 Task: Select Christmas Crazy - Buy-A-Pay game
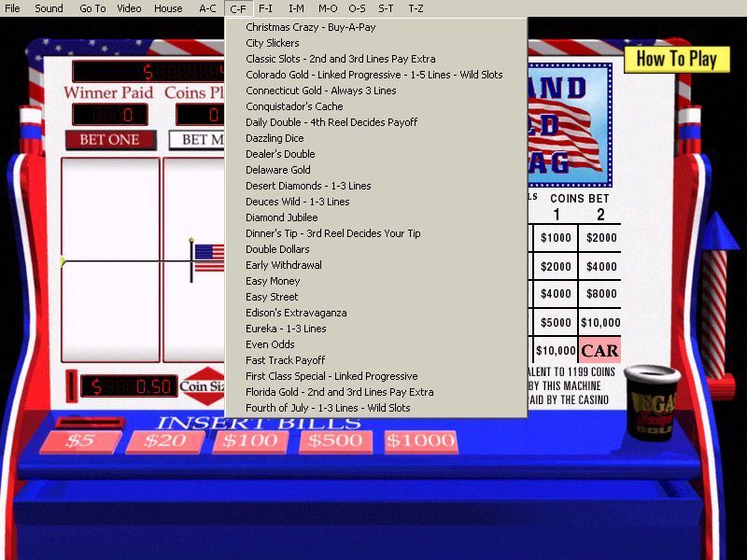pyautogui.click(x=310, y=27)
